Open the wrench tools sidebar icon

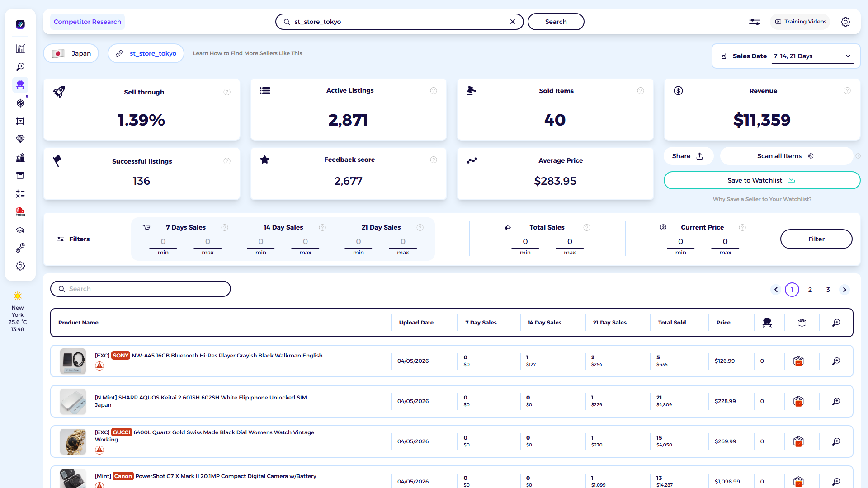20,248
